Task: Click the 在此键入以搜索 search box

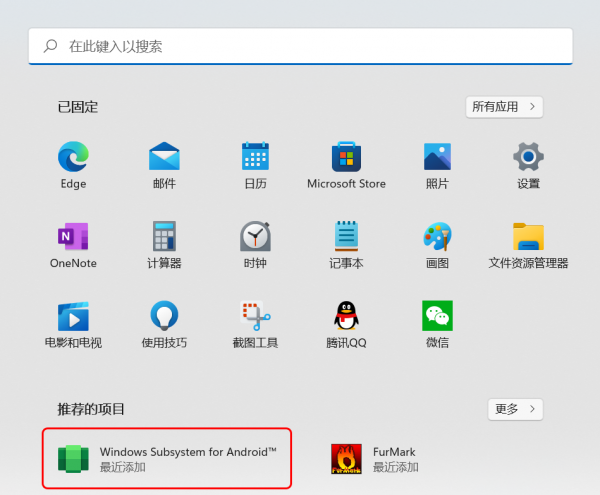Action: click(x=300, y=46)
